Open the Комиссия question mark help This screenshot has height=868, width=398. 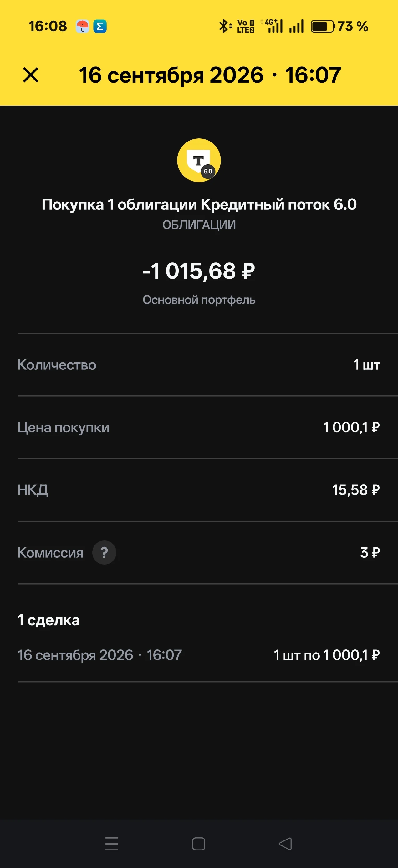(105, 553)
